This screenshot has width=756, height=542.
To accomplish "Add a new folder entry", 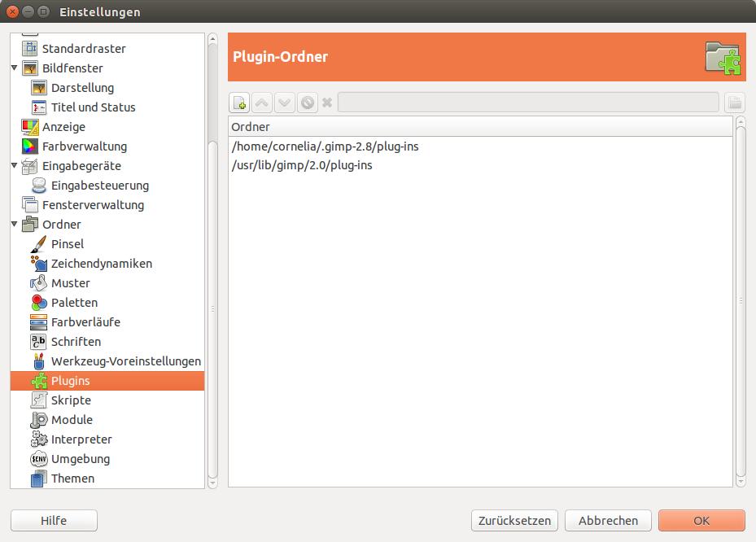I will click(x=239, y=103).
